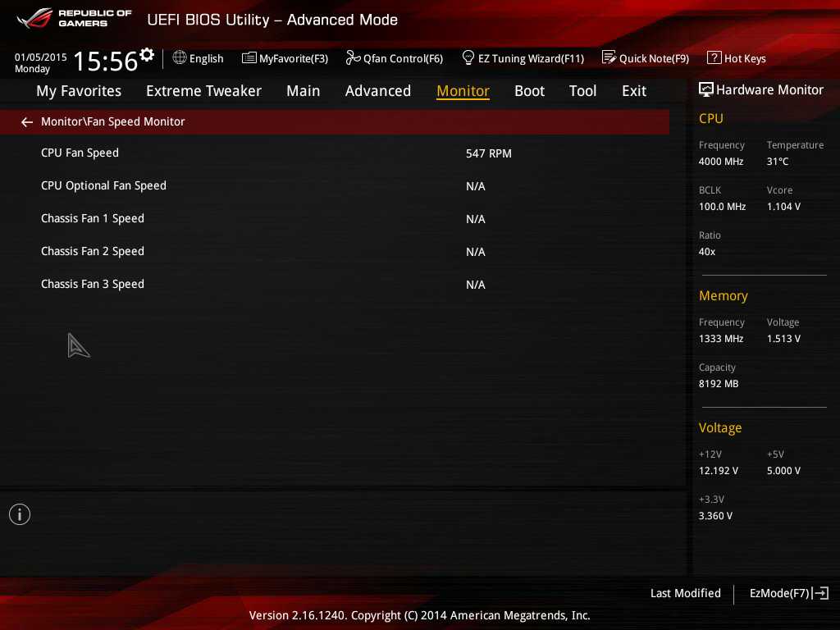Screen dimensions: 840x630
Task: Select the Advanced tab
Action: point(377,91)
